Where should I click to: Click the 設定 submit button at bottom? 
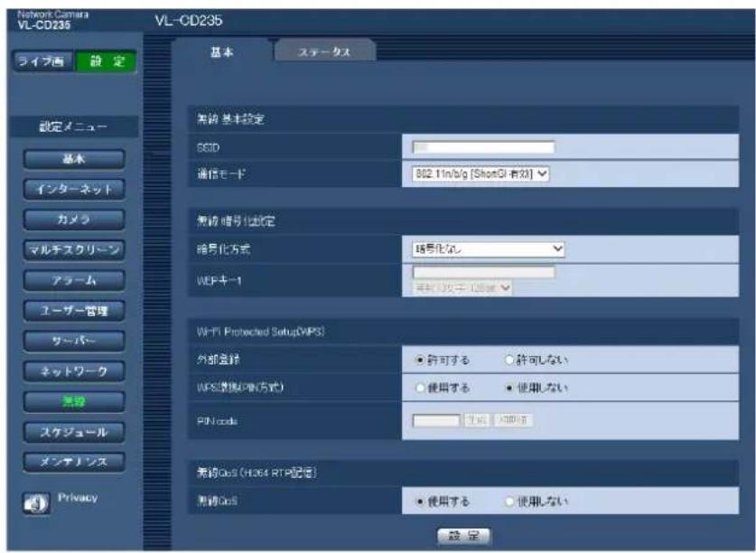[x=463, y=536]
